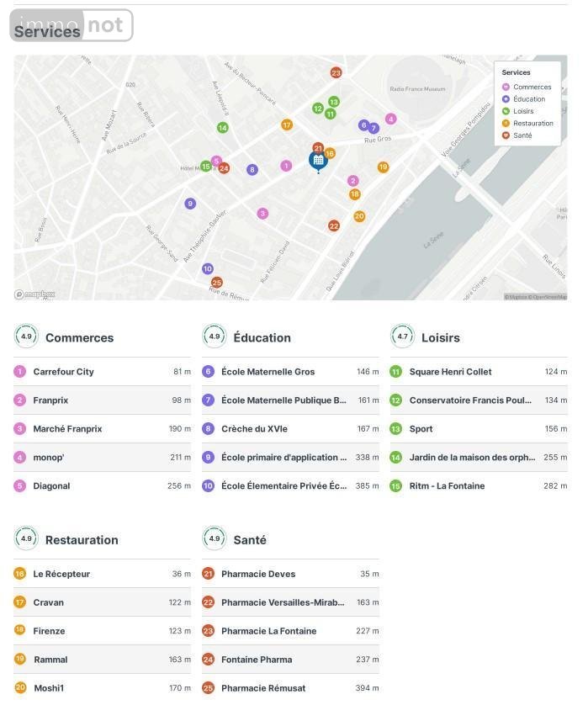Select green map marker number 14
The image size is (588, 705).
(222, 128)
